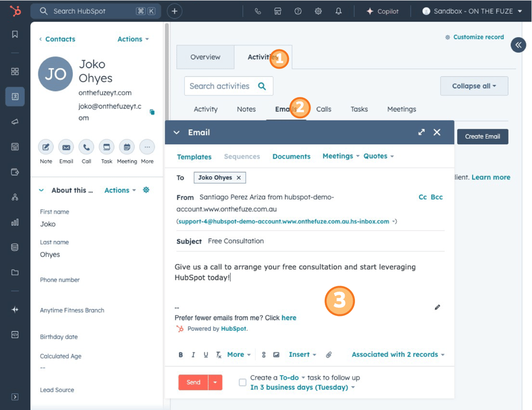Image resolution: width=532 pixels, height=410 pixels.
Task: Select the Notes filter tab
Action: point(246,109)
